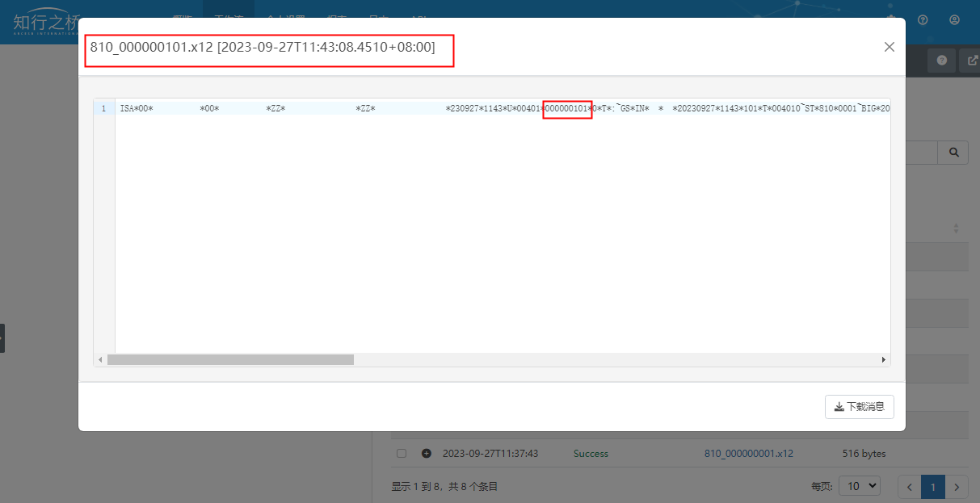Tick the checkbox for the 11:37:43 row
The width and height of the screenshot is (980, 503).
click(x=402, y=454)
